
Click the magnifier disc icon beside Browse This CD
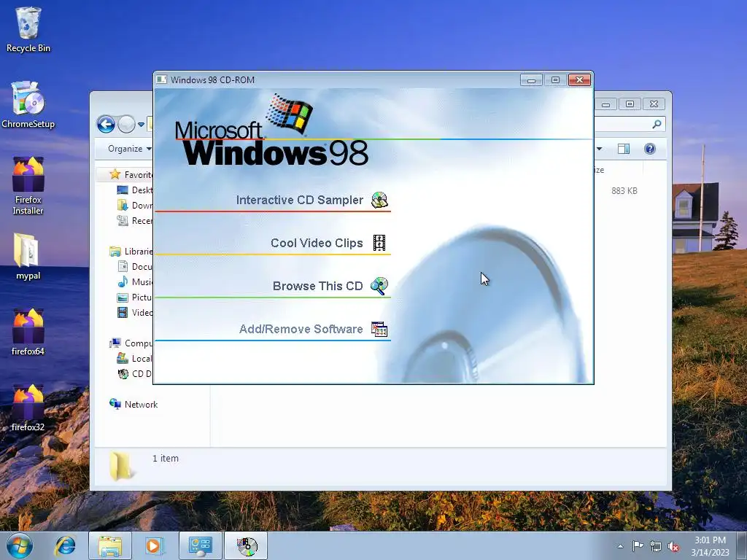pyautogui.click(x=379, y=286)
